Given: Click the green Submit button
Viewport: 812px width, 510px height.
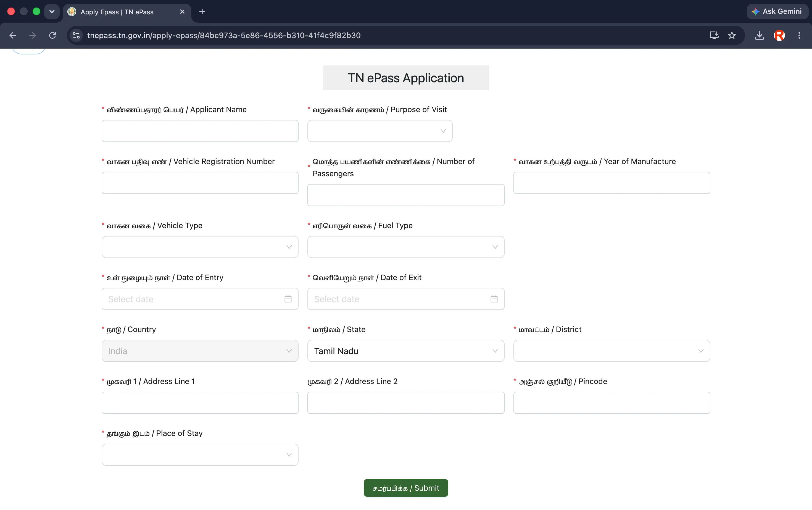Looking at the screenshot, I should 406,488.
